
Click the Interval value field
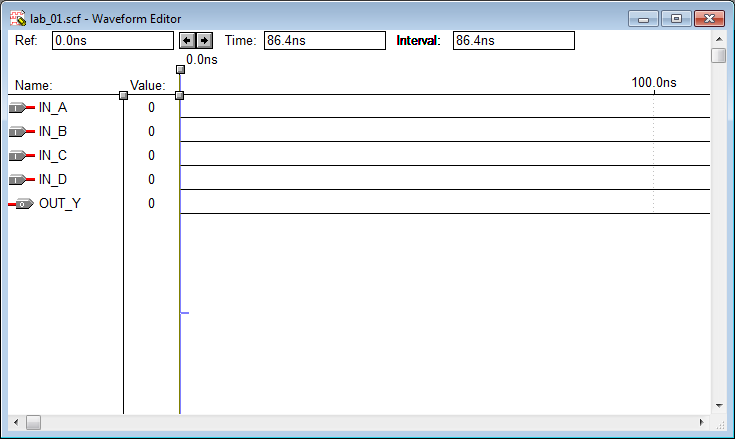(513, 41)
